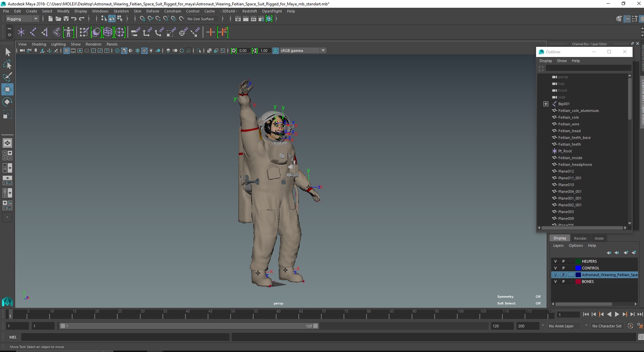Open the HumanIK character icon
This screenshot has height=352, width=644.
68,32
